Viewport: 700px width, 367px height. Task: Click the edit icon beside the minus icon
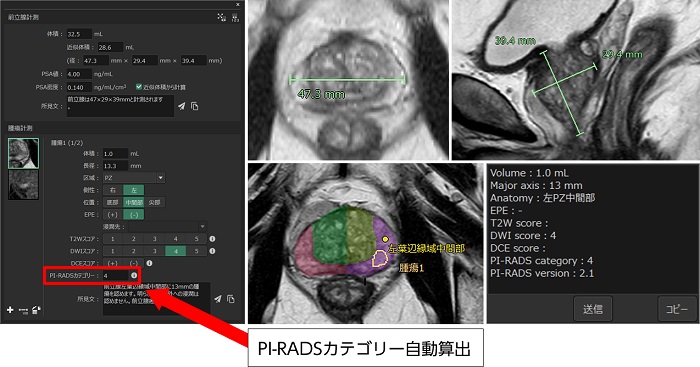point(36,310)
